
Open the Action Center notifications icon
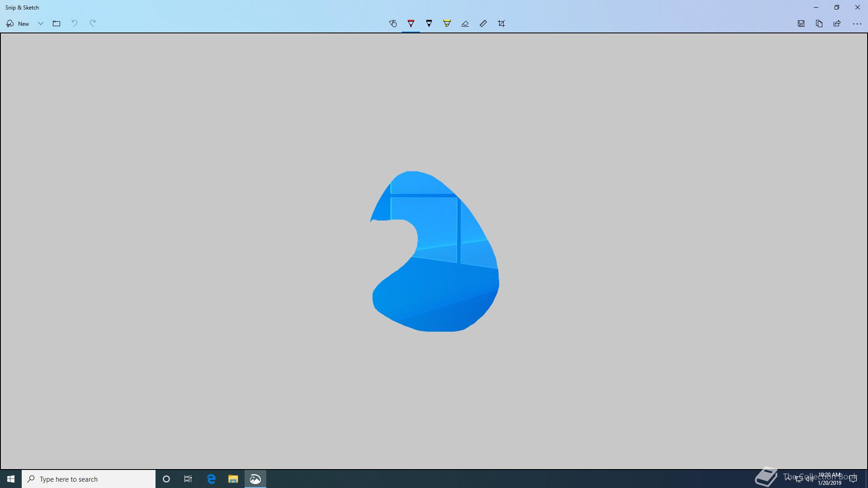pyautogui.click(x=853, y=479)
